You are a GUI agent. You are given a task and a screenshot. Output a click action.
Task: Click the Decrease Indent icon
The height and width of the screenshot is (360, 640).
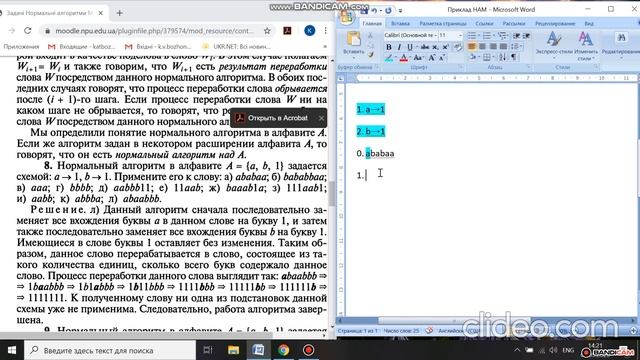tap(517, 36)
